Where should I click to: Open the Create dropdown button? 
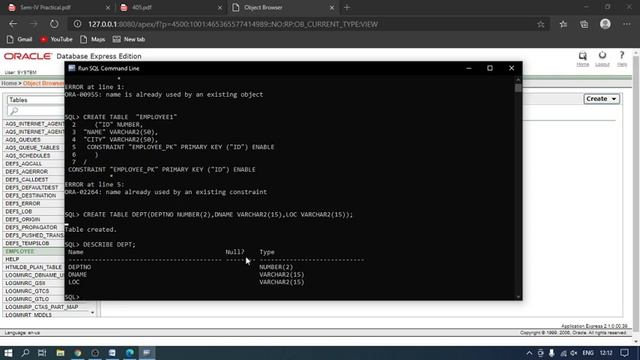click(x=601, y=99)
